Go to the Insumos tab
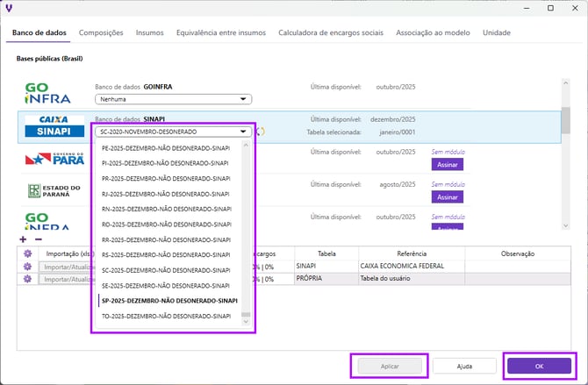The image size is (588, 385). [x=149, y=32]
